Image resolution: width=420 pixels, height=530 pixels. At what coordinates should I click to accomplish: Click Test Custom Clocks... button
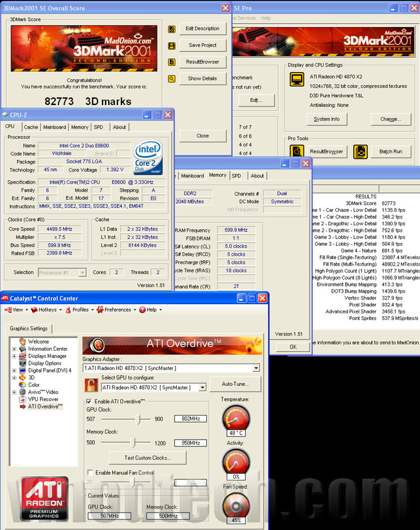click(x=148, y=458)
